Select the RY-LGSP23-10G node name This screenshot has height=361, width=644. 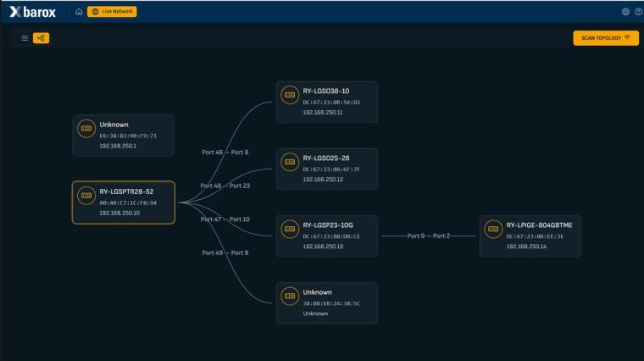[x=328, y=225]
